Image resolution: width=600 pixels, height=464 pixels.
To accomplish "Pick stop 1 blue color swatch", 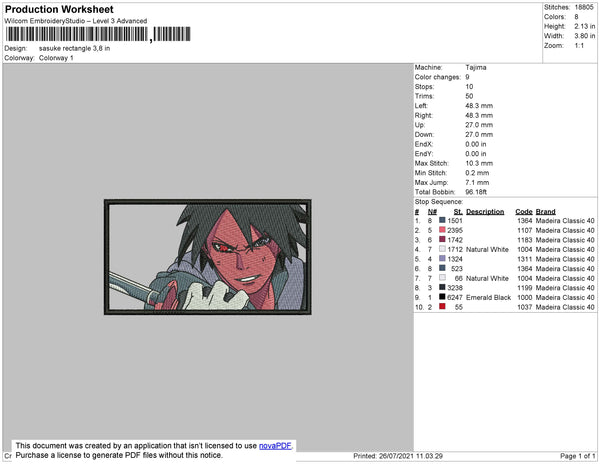I will pos(442,220).
